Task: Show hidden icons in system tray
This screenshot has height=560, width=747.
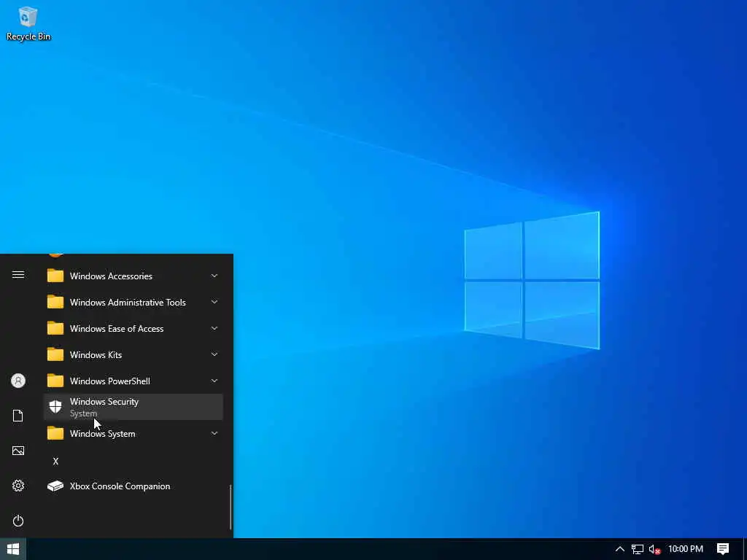Action: [x=620, y=549]
